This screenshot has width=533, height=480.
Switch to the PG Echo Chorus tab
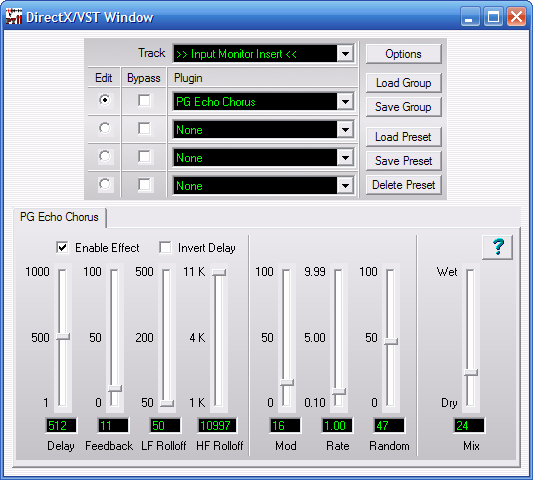(59, 217)
